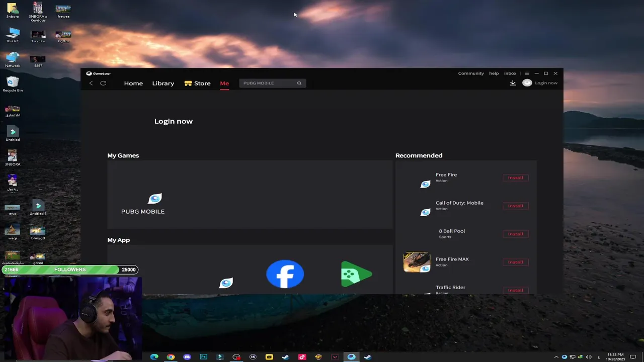Select the weqr desktop file
The width and height of the screenshot is (644, 362).
tap(13, 232)
